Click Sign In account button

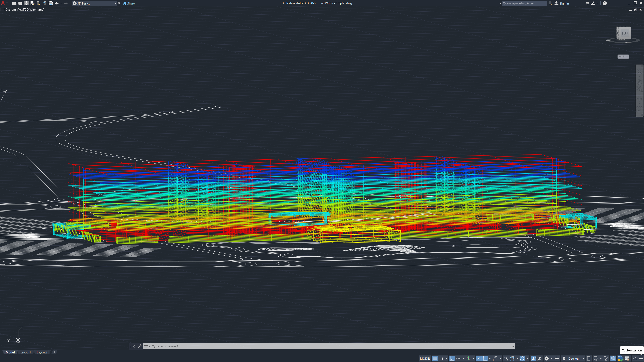562,3
